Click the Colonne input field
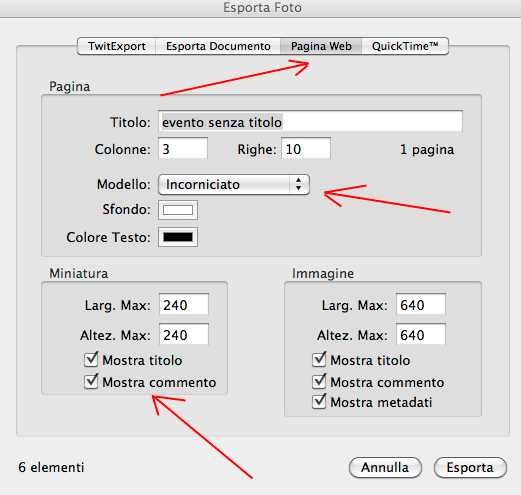 pos(183,148)
